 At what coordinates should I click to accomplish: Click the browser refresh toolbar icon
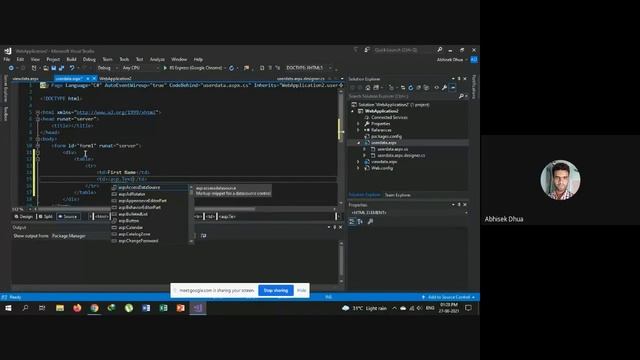231,68
